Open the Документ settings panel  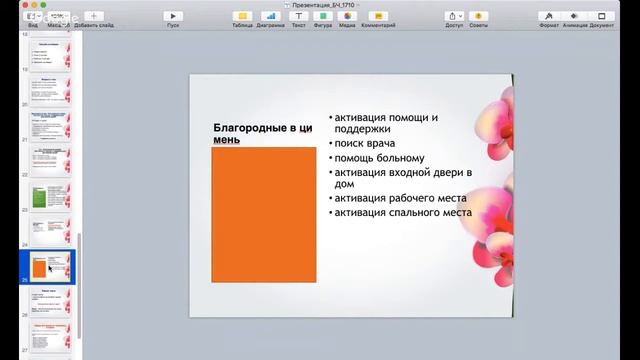click(601, 16)
